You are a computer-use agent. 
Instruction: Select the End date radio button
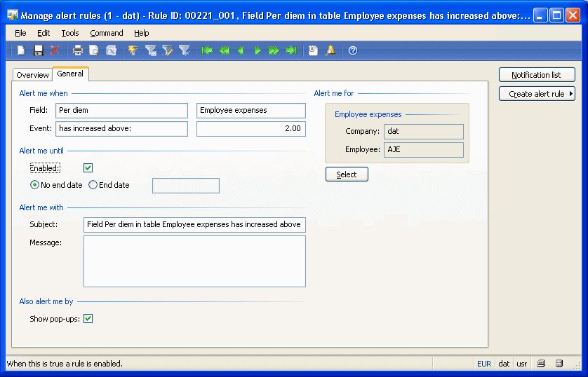(93, 185)
